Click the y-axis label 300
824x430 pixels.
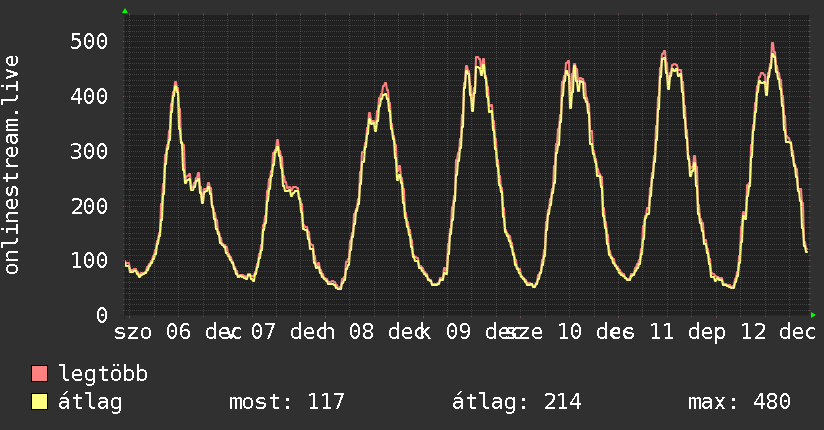point(89,151)
